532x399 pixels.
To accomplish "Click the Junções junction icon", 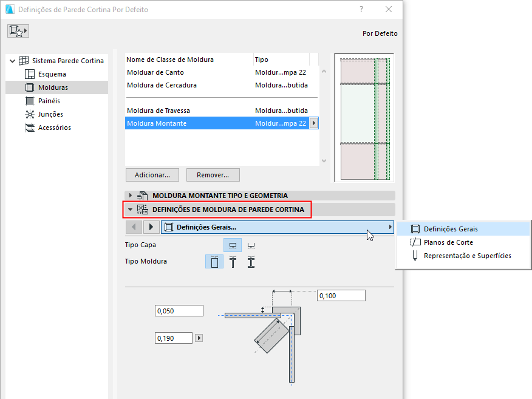I will coord(30,114).
